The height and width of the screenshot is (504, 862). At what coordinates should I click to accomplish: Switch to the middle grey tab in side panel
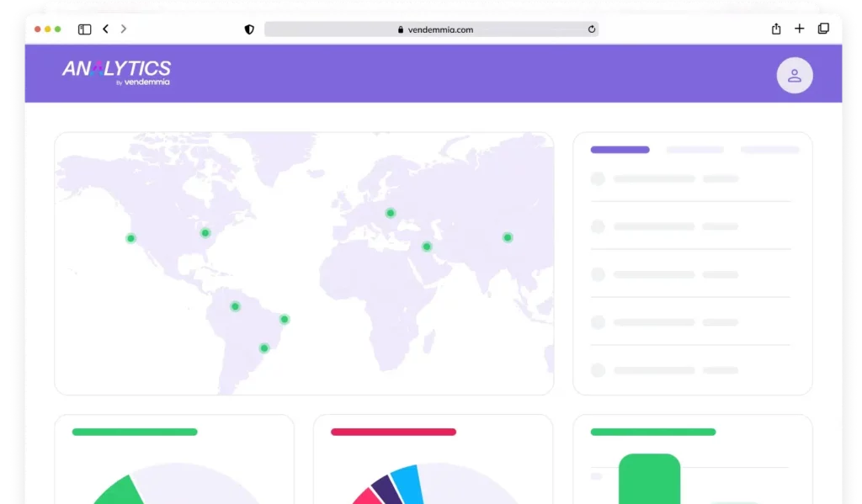tap(694, 150)
